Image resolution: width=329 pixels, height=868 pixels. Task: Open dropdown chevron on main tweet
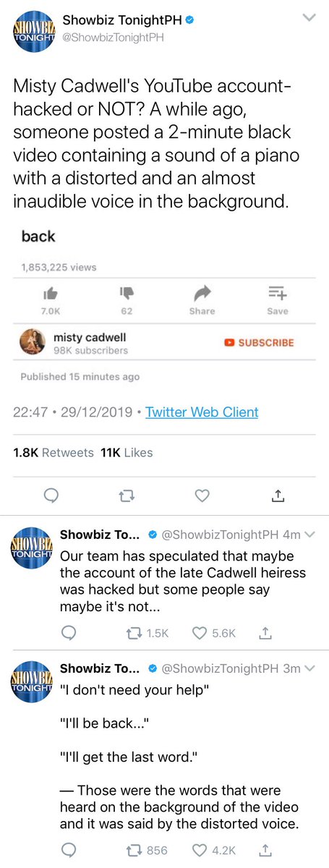[x=309, y=17]
